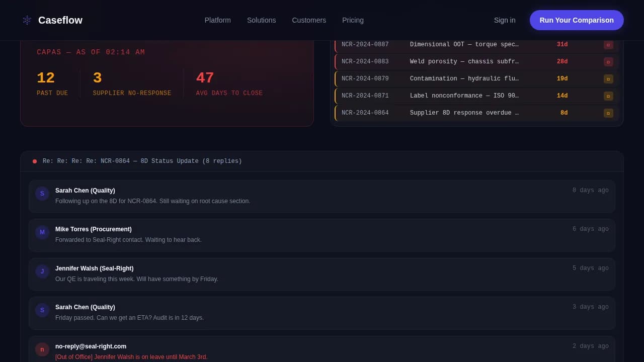The width and height of the screenshot is (644, 362).
Task: Click the icon on NCR-2024-0864 row
Action: [608, 113]
